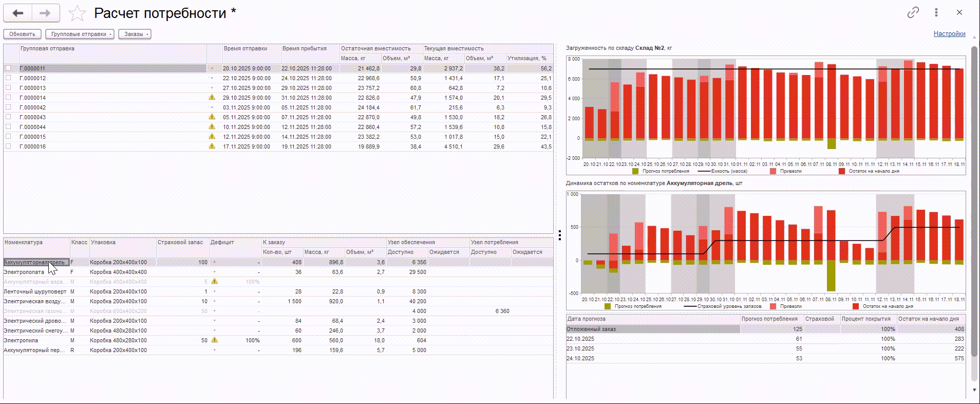This screenshot has height=404, width=980.
Task: Click the Номенклатура column header
Action: click(24, 242)
